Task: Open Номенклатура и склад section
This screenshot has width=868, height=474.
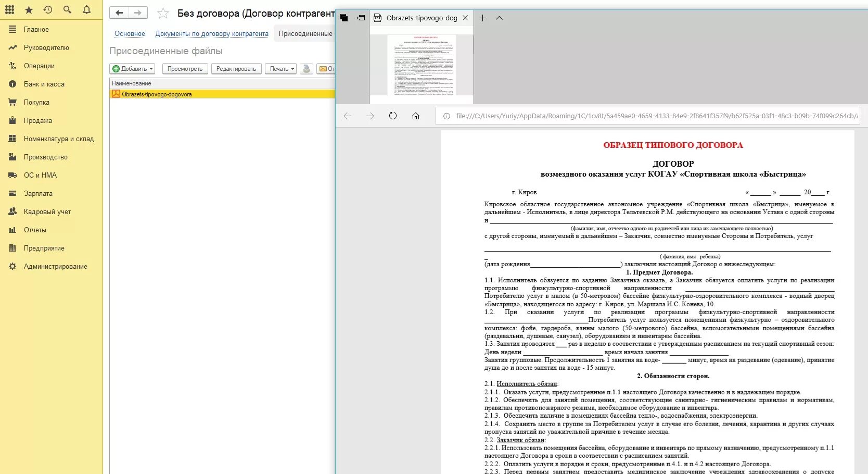Action: tap(59, 139)
